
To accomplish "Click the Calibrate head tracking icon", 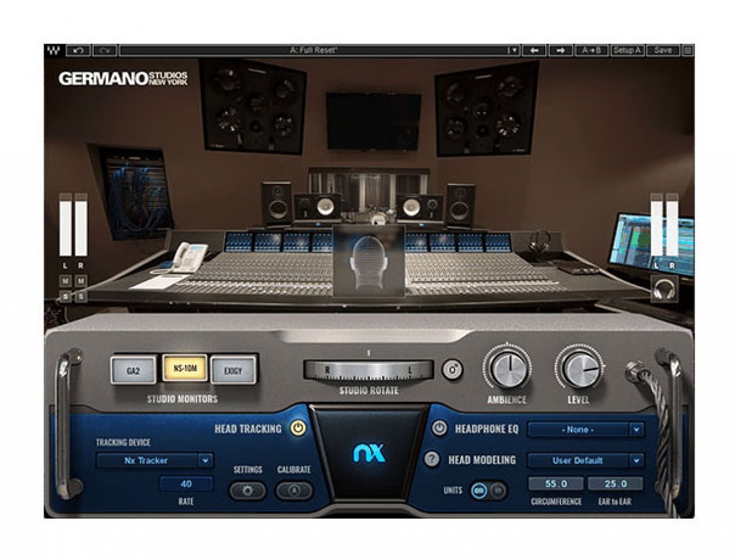I will click(294, 491).
